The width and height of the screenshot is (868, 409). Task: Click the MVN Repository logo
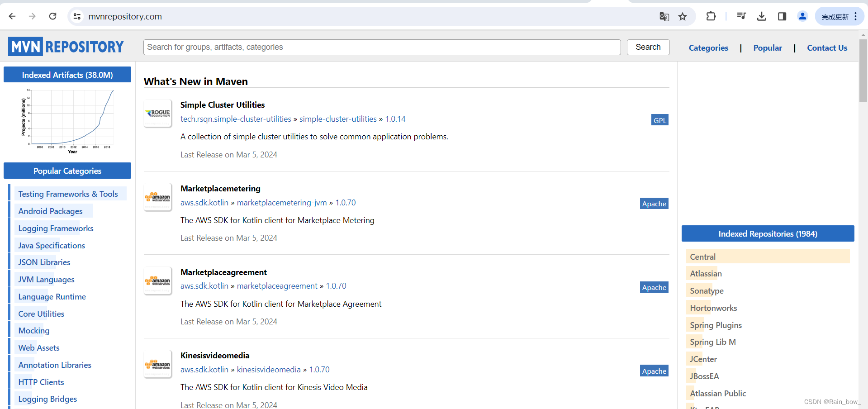click(66, 47)
